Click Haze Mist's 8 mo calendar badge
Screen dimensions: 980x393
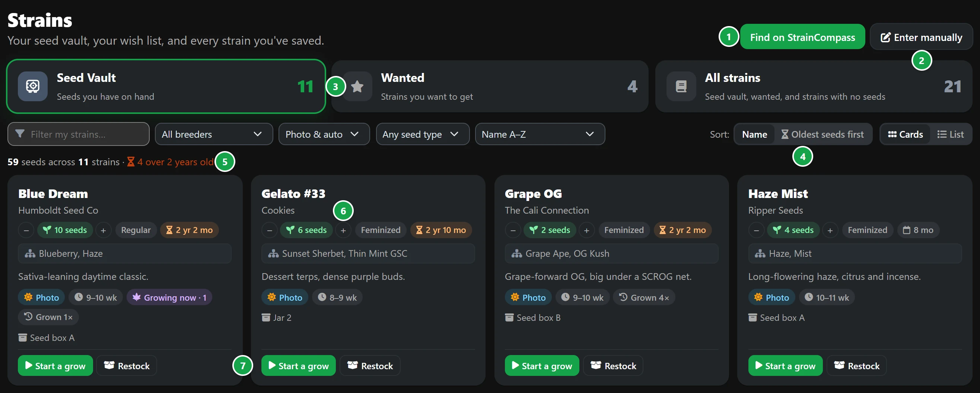pyautogui.click(x=918, y=230)
